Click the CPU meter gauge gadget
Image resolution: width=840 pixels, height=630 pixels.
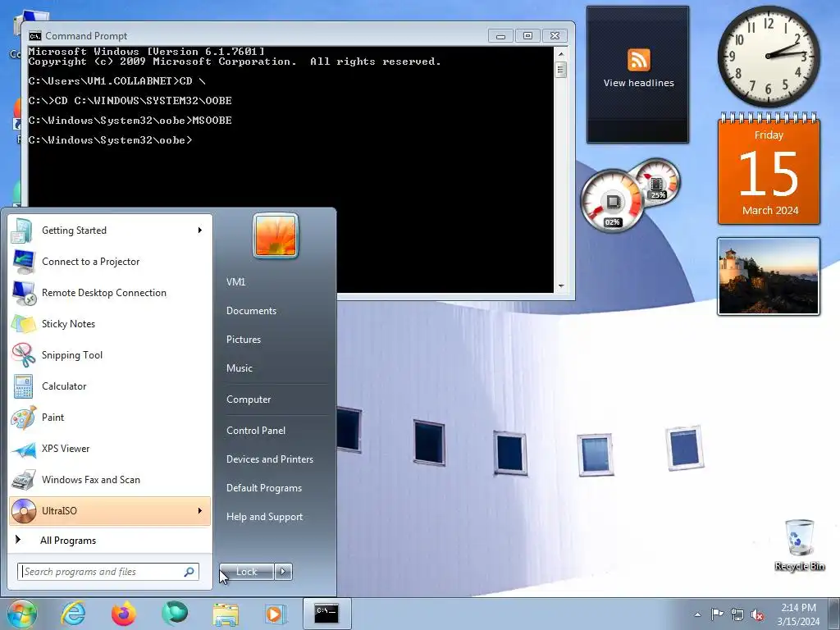click(x=612, y=201)
